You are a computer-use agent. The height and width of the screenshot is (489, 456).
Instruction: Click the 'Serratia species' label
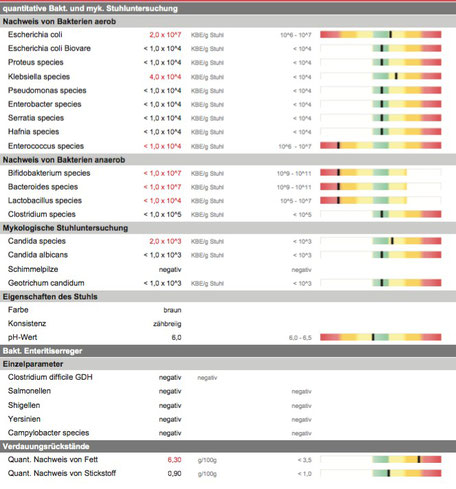click(x=36, y=118)
